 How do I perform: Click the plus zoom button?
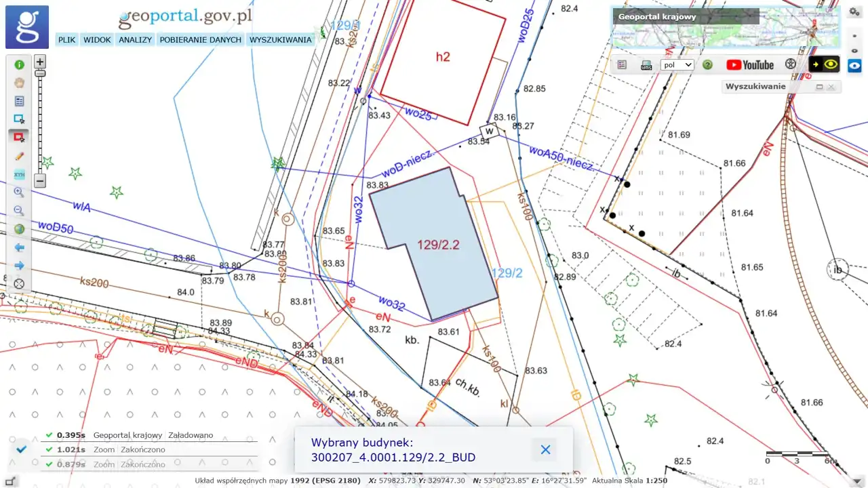coord(40,61)
